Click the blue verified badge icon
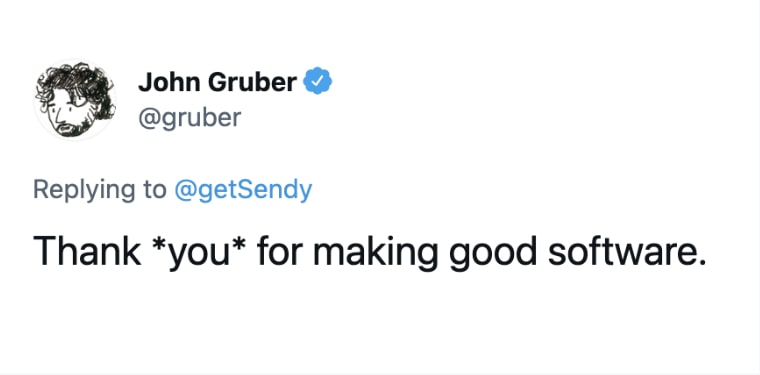Image resolution: width=760 pixels, height=375 pixels. pos(317,81)
